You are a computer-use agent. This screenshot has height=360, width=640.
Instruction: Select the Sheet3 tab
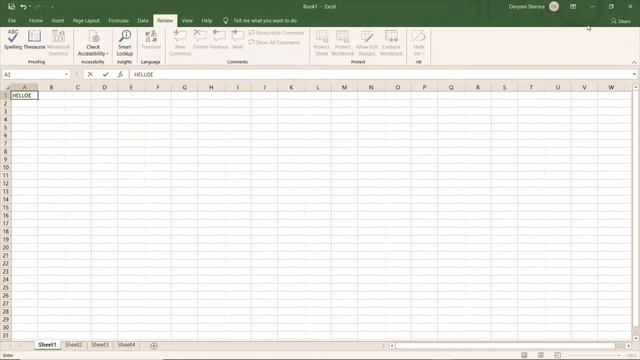[100, 345]
